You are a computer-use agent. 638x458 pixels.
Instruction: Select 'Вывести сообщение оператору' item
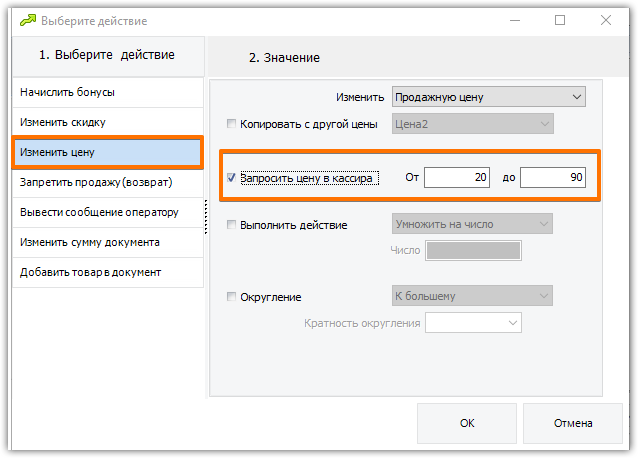[x=108, y=212]
